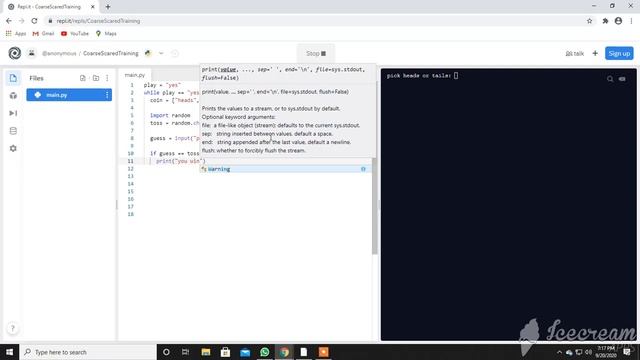
Task: Open the talk community link
Action: pos(574,53)
